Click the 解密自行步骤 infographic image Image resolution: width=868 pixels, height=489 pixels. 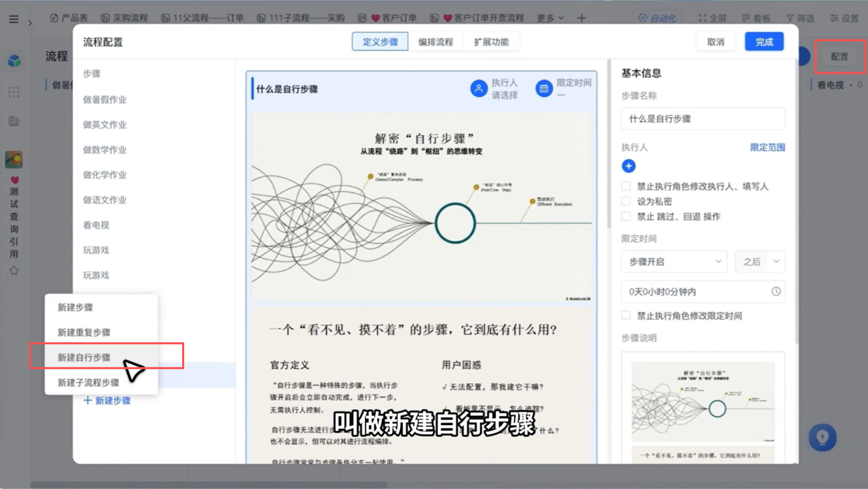click(422, 207)
